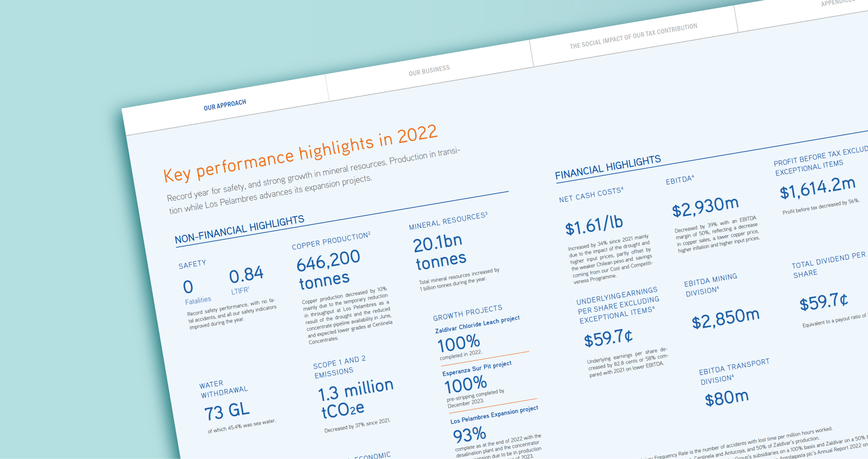
Task: Select the $2,850m EBITDA mining division figure
Action: point(725,319)
